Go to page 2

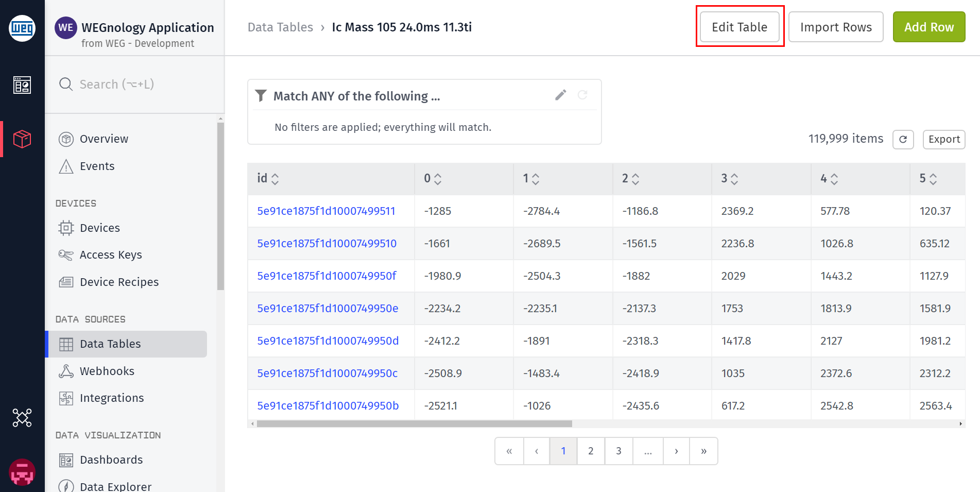point(591,451)
